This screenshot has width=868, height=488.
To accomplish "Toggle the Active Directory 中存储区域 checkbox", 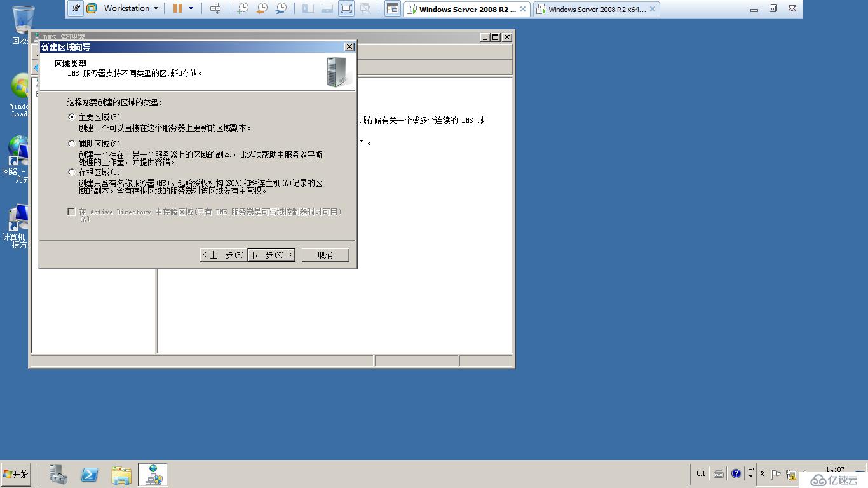I will coord(72,212).
